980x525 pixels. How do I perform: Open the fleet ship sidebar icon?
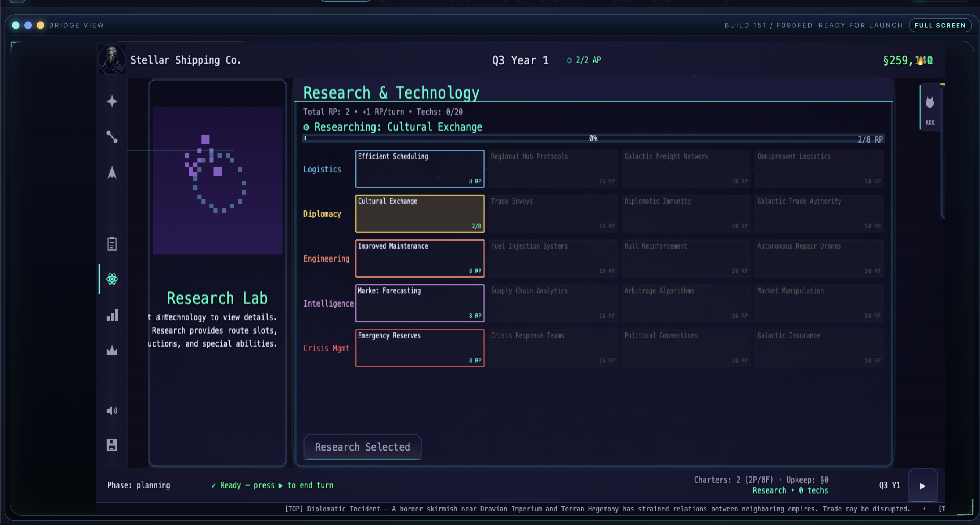(112, 172)
